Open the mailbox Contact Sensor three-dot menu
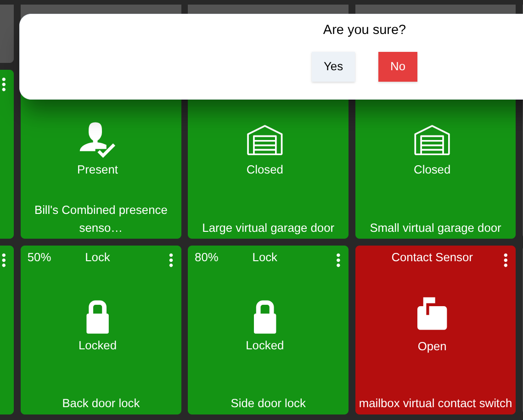 coord(505,260)
